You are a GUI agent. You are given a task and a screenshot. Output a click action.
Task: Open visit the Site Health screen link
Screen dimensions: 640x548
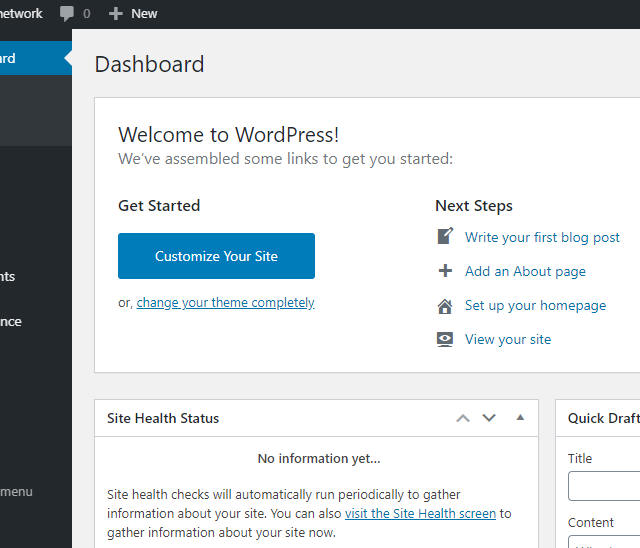tap(420, 513)
